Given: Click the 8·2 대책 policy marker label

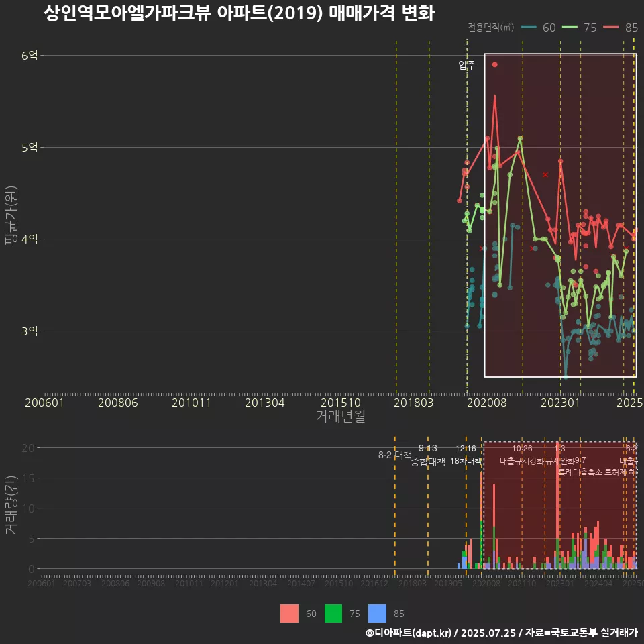Looking at the screenshot, I should (394, 455).
